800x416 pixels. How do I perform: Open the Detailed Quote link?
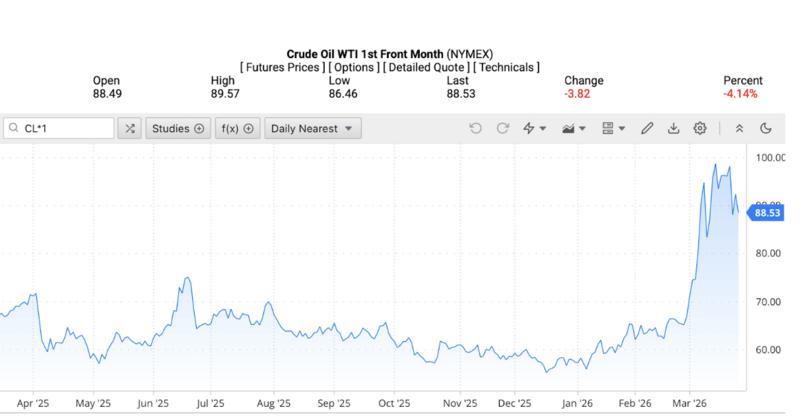tap(426, 67)
